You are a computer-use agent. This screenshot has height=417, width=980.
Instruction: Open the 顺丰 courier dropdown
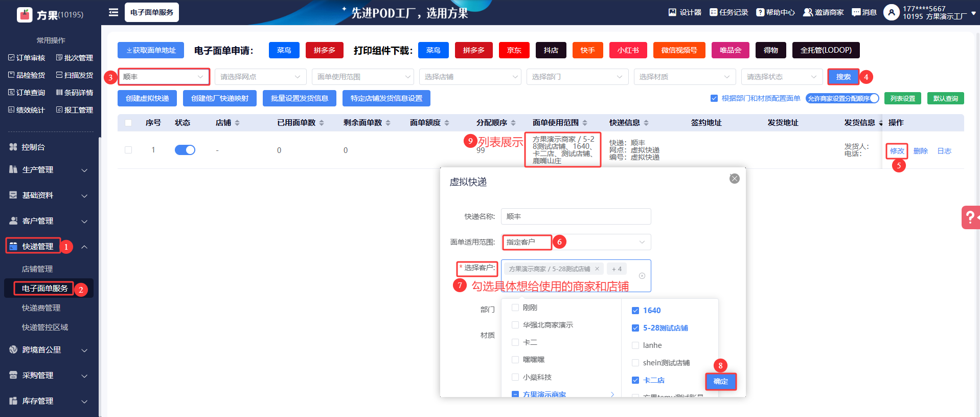point(164,77)
